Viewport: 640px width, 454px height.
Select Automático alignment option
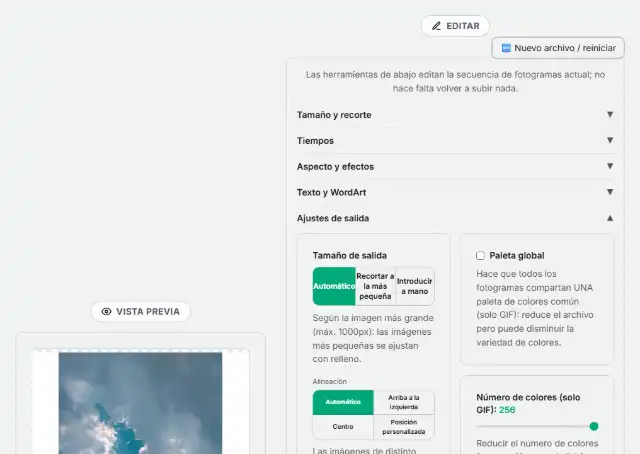(343, 402)
